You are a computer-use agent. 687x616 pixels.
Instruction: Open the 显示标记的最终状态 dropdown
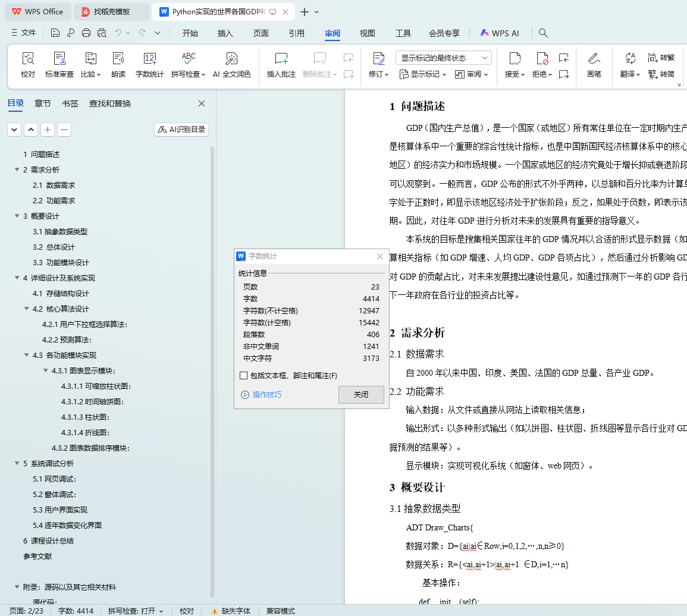click(443, 58)
